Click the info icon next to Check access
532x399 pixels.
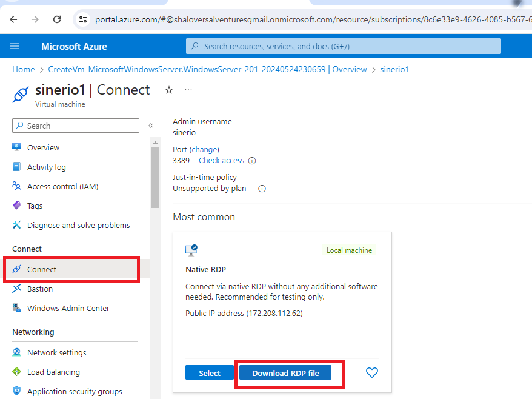(252, 161)
